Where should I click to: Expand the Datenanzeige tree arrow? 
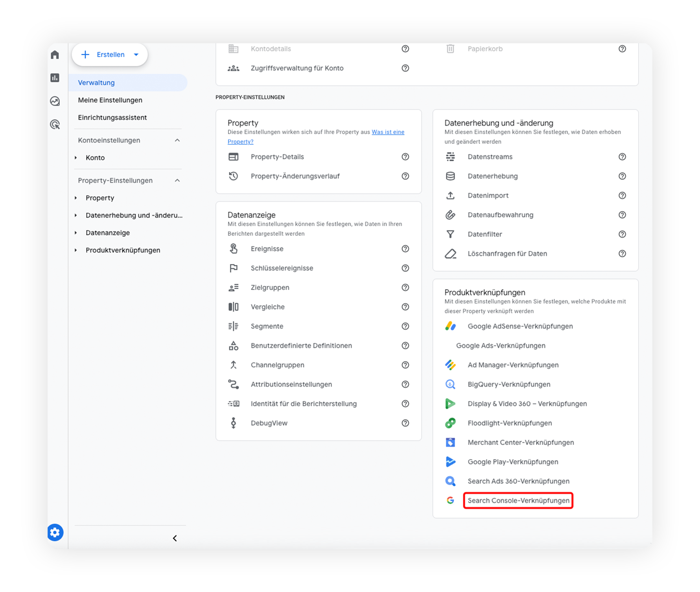coord(76,233)
